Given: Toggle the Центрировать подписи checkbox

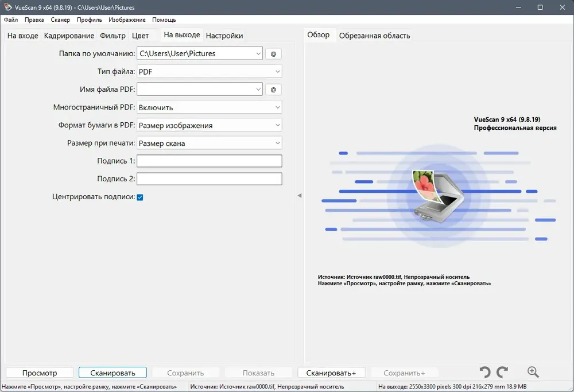Looking at the screenshot, I should coord(140,197).
